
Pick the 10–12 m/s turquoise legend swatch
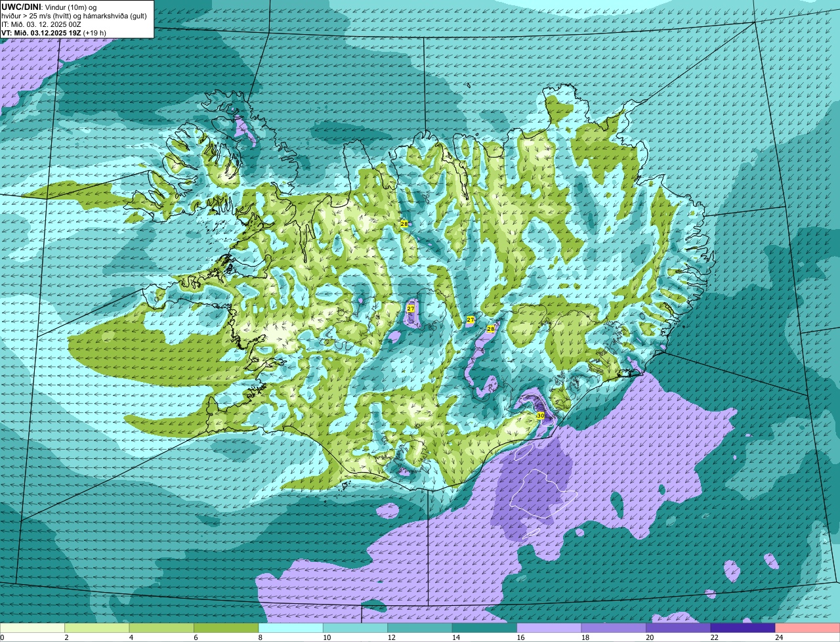click(x=356, y=628)
